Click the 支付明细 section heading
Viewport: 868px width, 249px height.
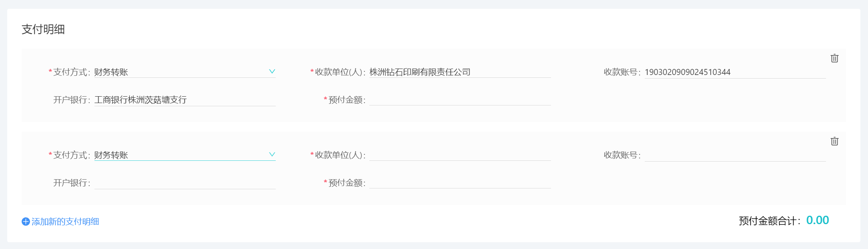[43, 29]
